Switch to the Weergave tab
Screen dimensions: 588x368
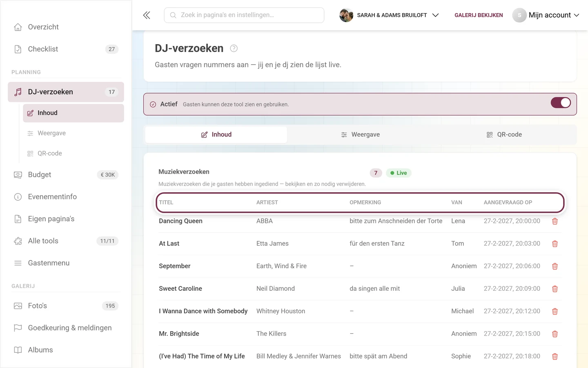click(360, 135)
